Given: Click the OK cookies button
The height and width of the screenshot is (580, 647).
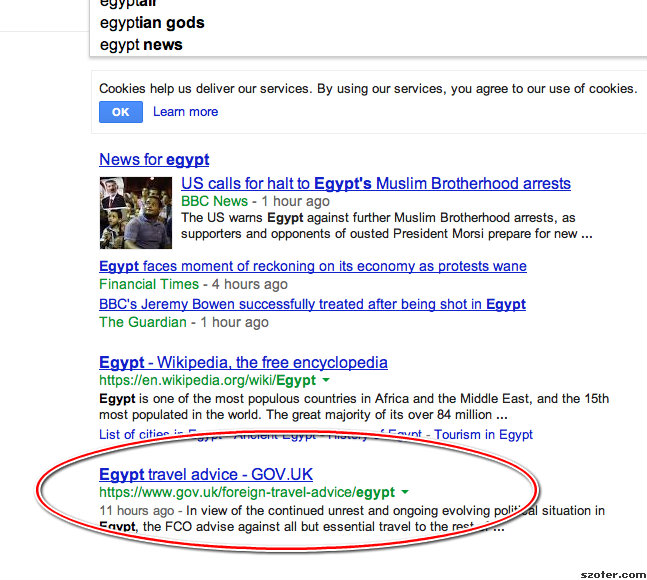Looking at the screenshot, I should coord(121,112).
